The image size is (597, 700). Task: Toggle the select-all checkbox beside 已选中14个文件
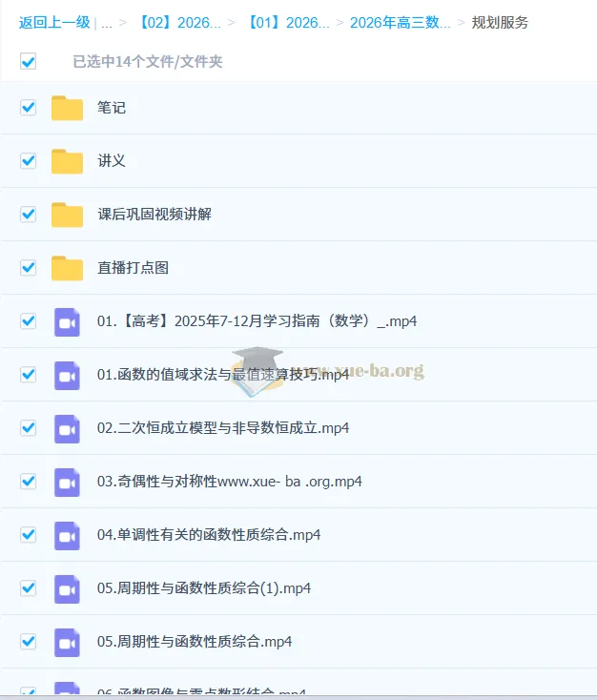(x=28, y=62)
